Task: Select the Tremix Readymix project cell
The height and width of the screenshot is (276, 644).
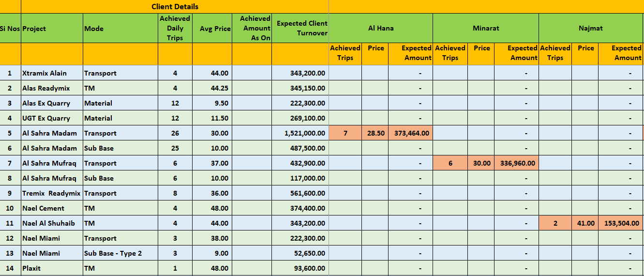Action: (x=52, y=193)
